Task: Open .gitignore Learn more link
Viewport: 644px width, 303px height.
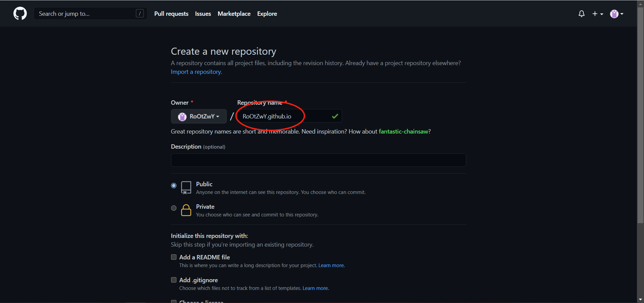Action: (316, 288)
